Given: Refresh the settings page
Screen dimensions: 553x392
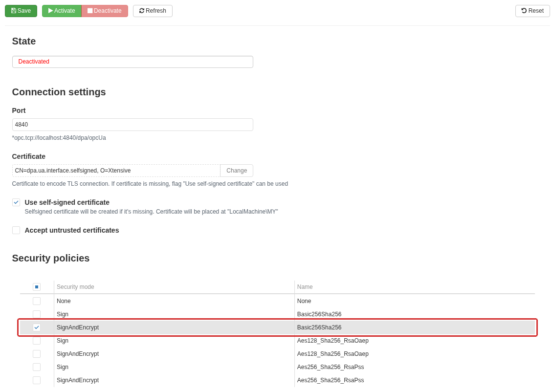Looking at the screenshot, I should click(153, 11).
